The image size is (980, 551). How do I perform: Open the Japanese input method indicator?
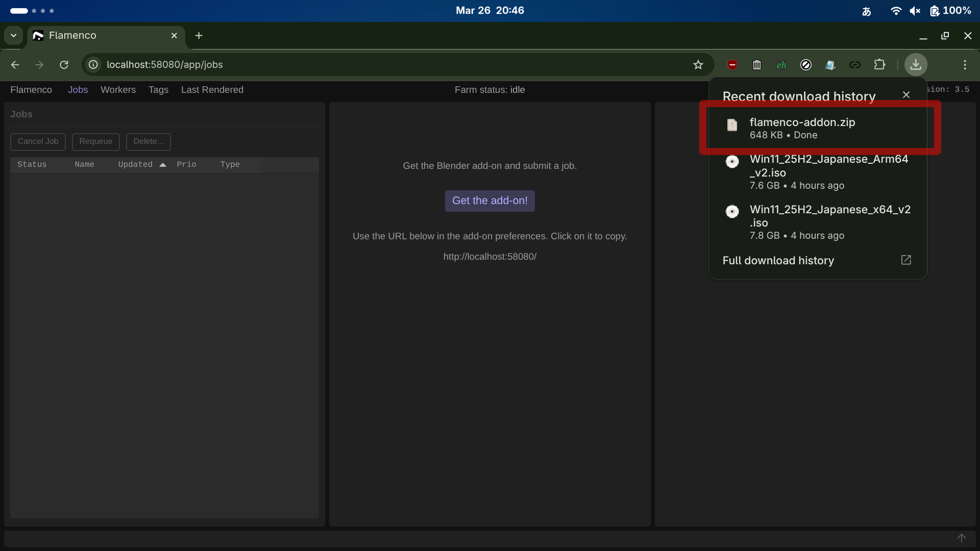[867, 11]
